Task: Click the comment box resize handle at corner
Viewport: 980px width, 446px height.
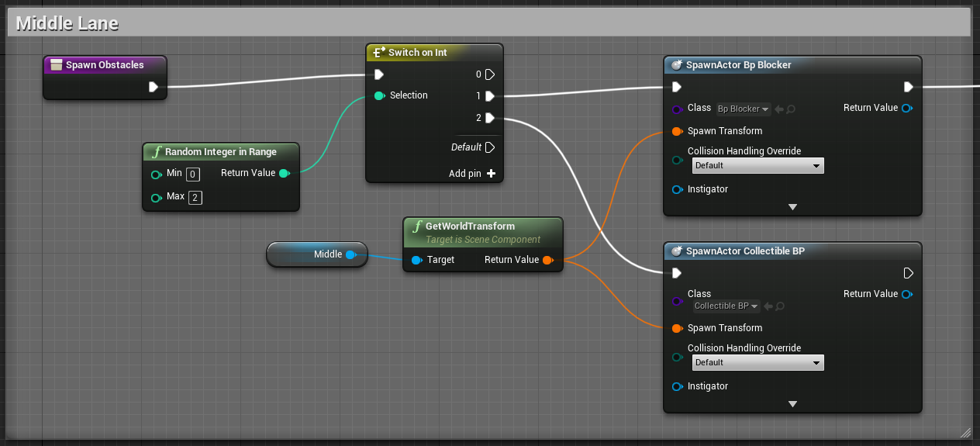Action: [x=965, y=432]
